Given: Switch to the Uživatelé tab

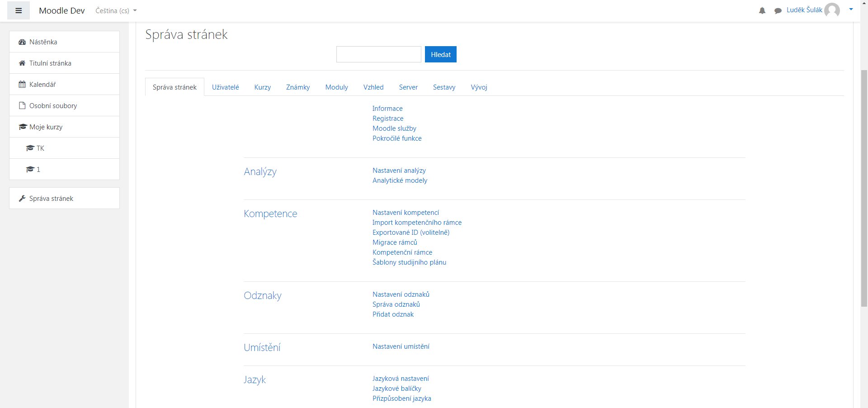Looking at the screenshot, I should click(x=225, y=87).
